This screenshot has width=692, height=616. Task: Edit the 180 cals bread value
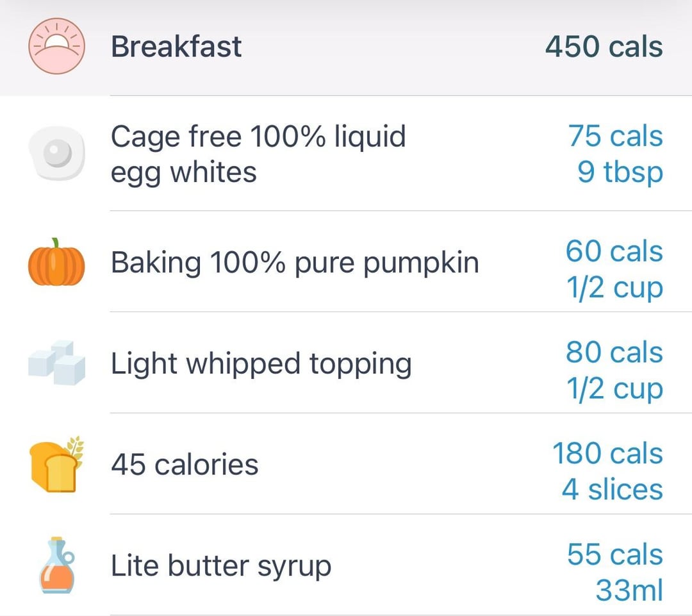pyautogui.click(x=607, y=453)
